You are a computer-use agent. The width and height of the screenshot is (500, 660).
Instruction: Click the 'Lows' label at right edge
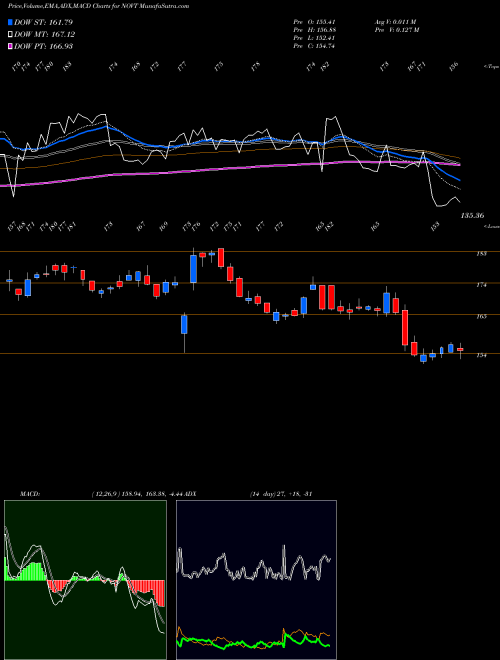point(491,226)
